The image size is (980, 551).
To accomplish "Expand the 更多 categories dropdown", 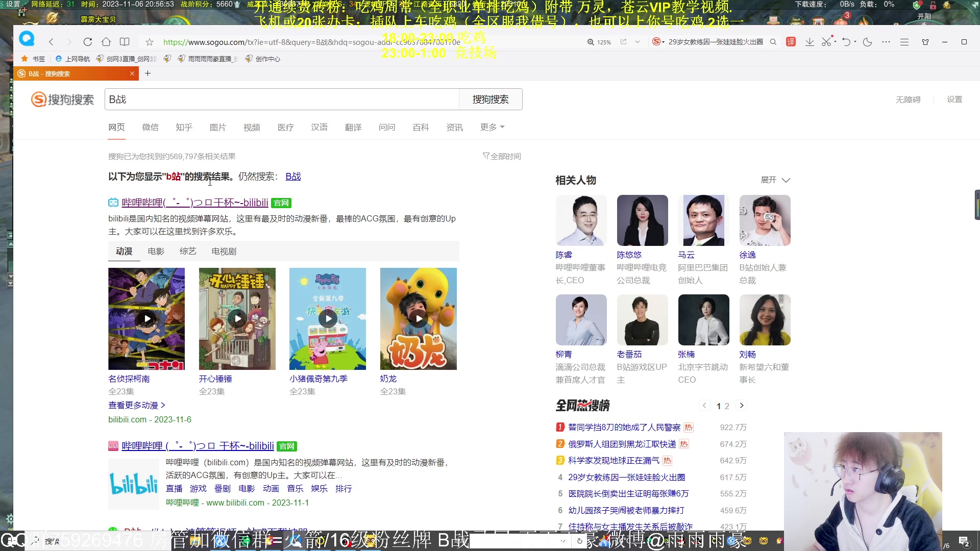I will (x=492, y=127).
